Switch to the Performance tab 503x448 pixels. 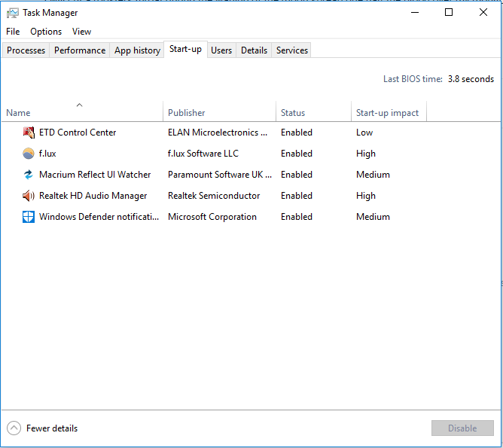click(x=80, y=50)
